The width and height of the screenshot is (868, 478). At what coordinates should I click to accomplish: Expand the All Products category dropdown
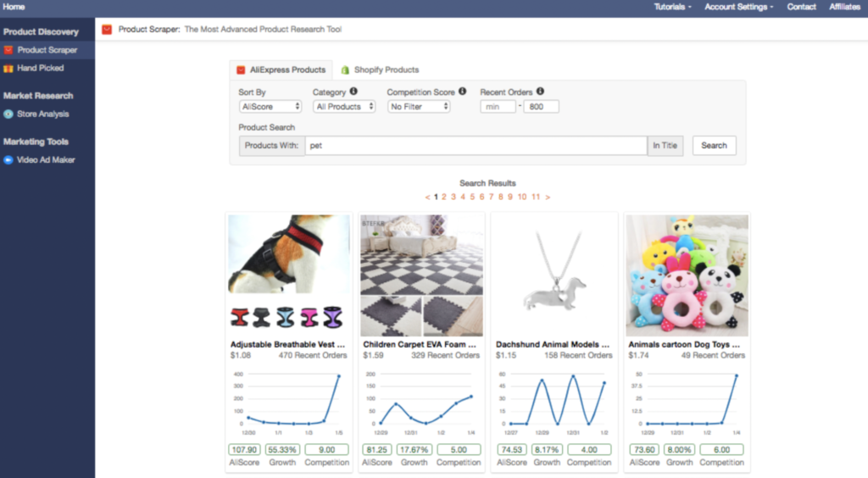click(344, 107)
